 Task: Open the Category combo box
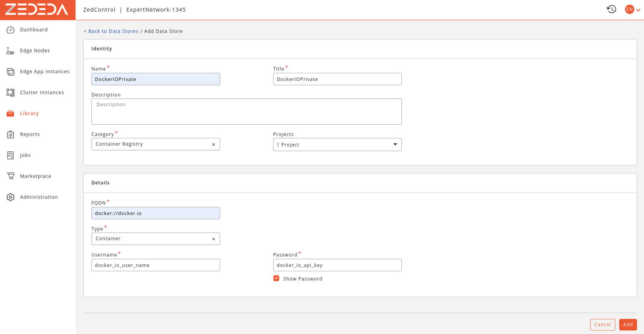click(155, 144)
